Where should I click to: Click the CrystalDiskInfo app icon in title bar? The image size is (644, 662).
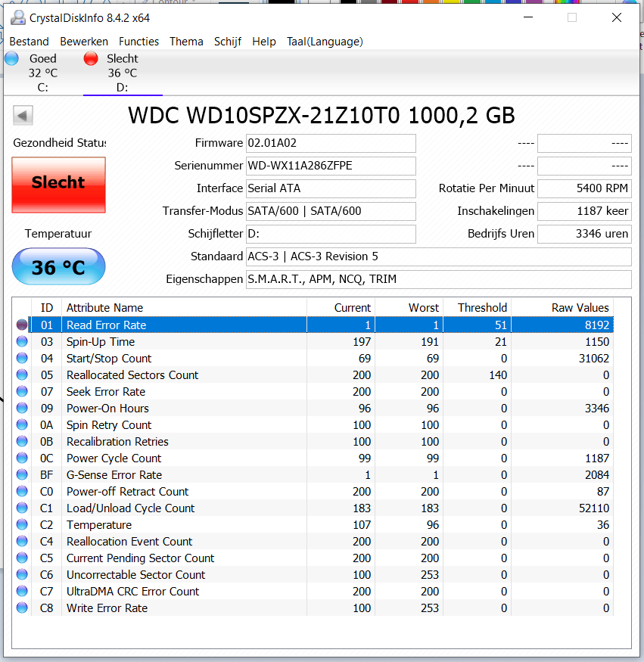17,17
